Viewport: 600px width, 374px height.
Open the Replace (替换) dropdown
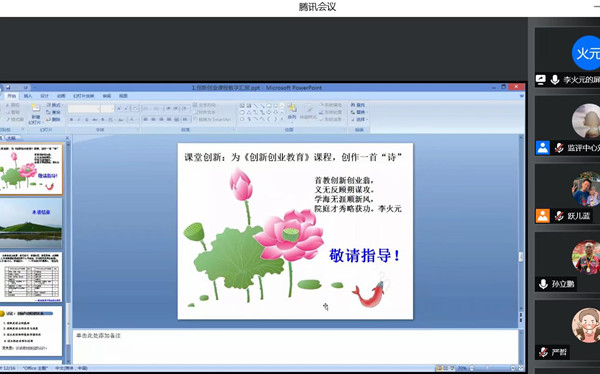[359, 112]
